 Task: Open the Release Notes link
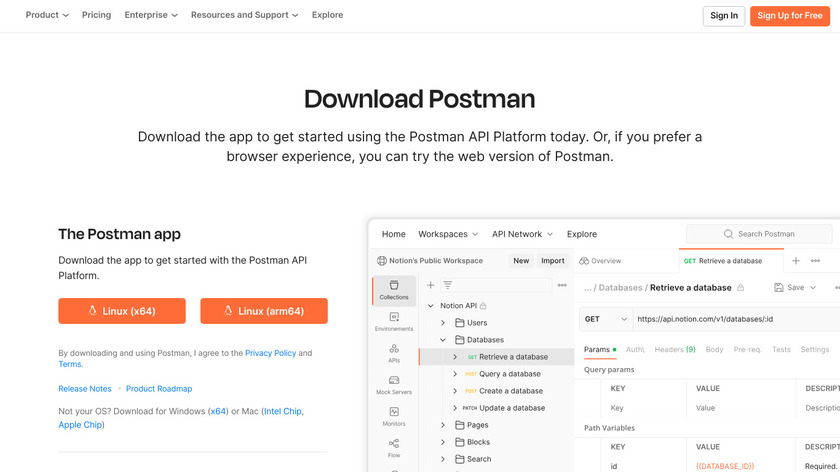85,389
